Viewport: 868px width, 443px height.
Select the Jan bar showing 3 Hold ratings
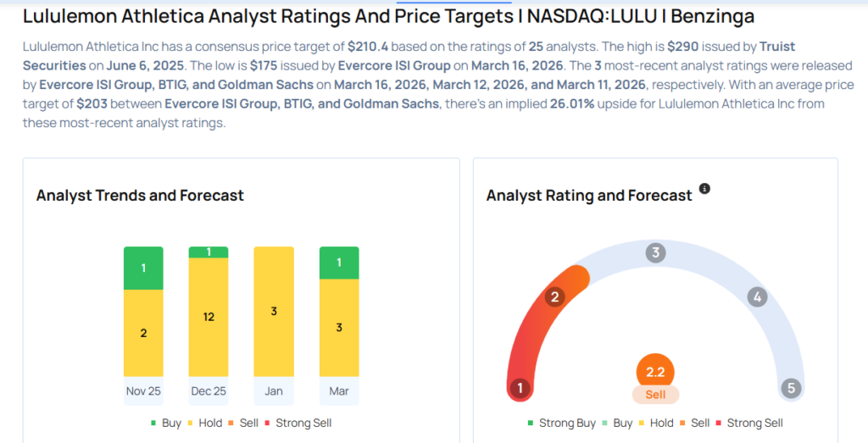pos(274,311)
